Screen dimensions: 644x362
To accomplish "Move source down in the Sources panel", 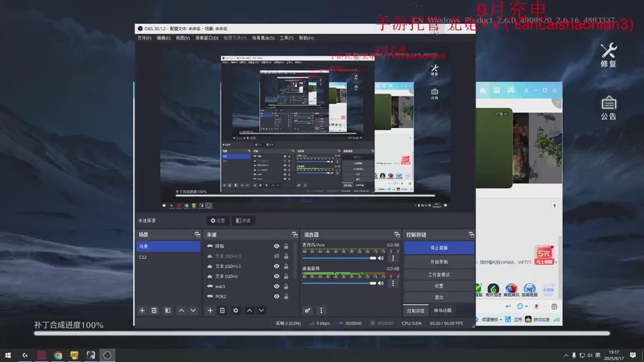I will 261,311.
